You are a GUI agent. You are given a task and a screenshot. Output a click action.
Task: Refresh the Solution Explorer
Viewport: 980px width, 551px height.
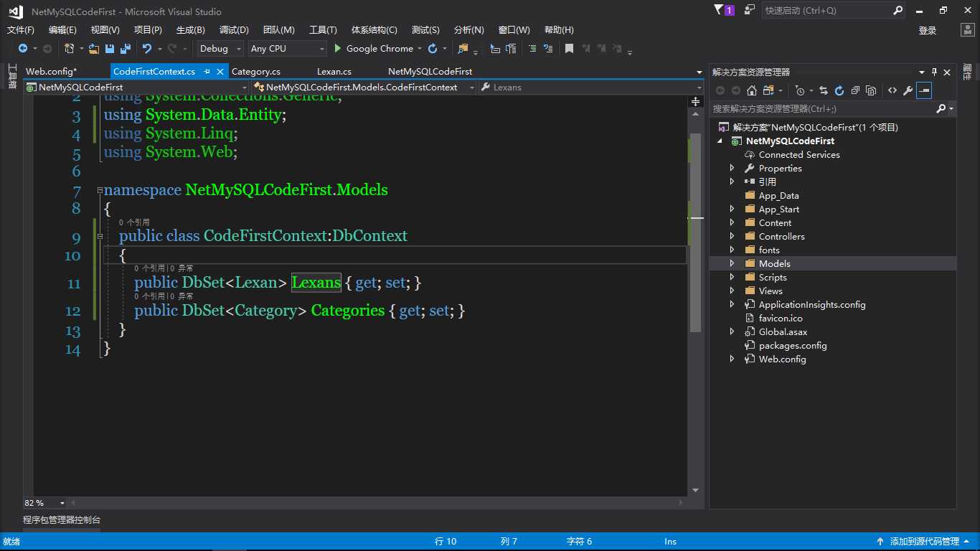(x=839, y=90)
